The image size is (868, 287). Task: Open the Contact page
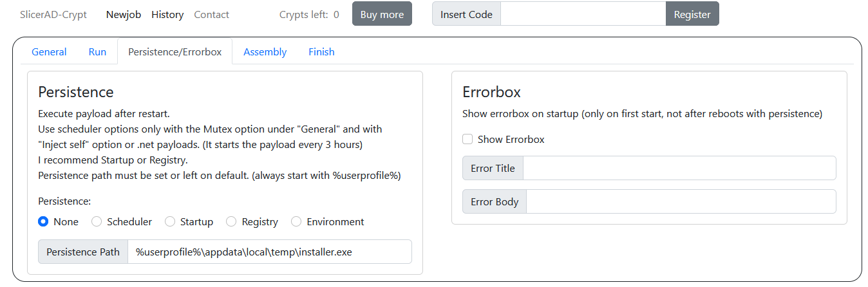pyautogui.click(x=211, y=14)
